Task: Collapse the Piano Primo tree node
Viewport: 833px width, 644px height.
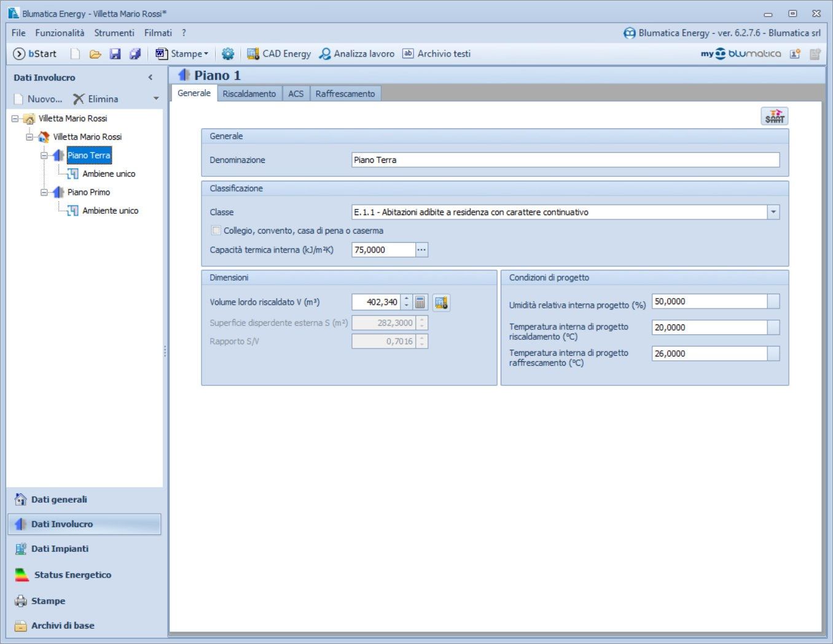Action: pos(44,192)
